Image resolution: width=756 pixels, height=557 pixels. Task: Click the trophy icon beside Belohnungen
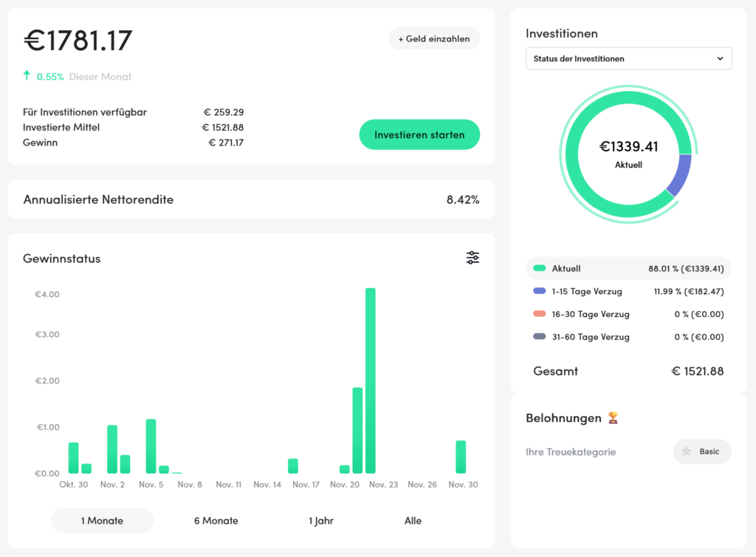613,418
